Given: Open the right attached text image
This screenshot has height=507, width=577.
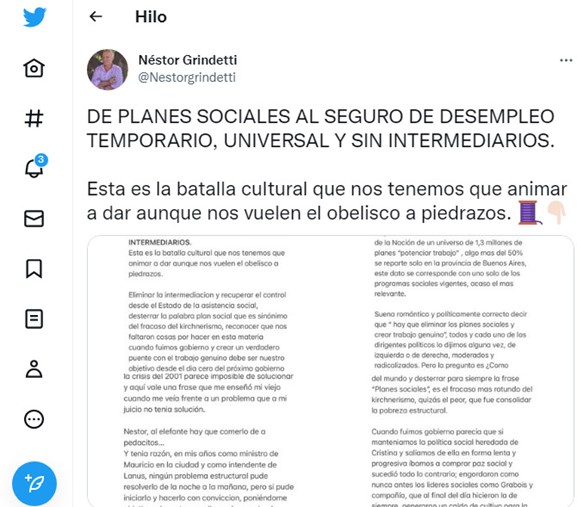Looking at the screenshot, I should click(x=452, y=371).
